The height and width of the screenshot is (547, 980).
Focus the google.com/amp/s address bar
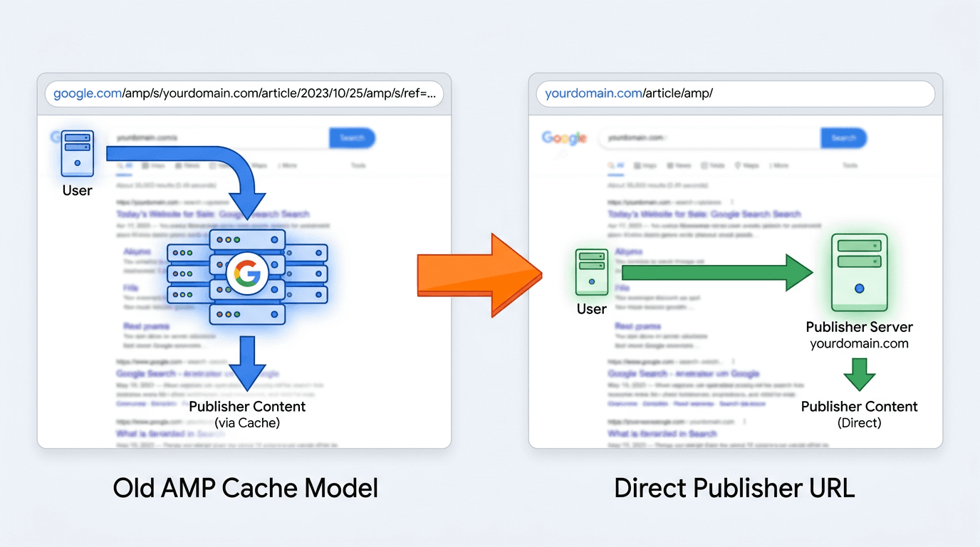point(244,94)
